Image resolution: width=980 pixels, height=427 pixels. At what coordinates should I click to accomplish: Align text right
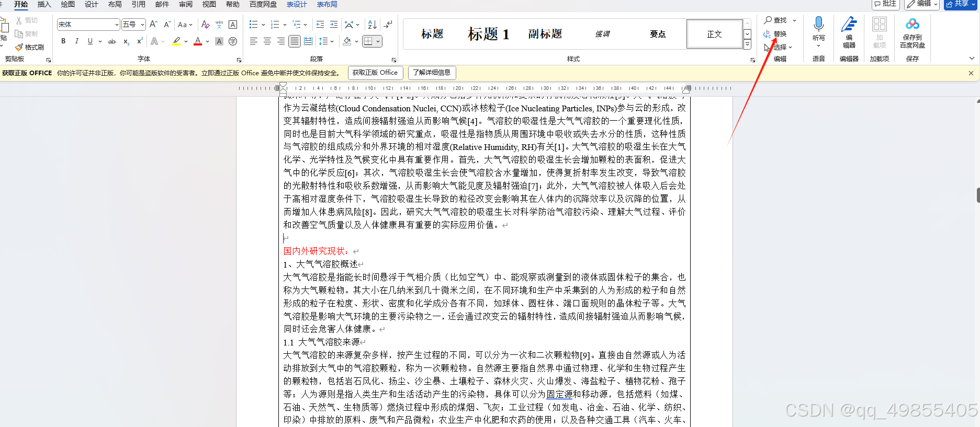coord(281,41)
